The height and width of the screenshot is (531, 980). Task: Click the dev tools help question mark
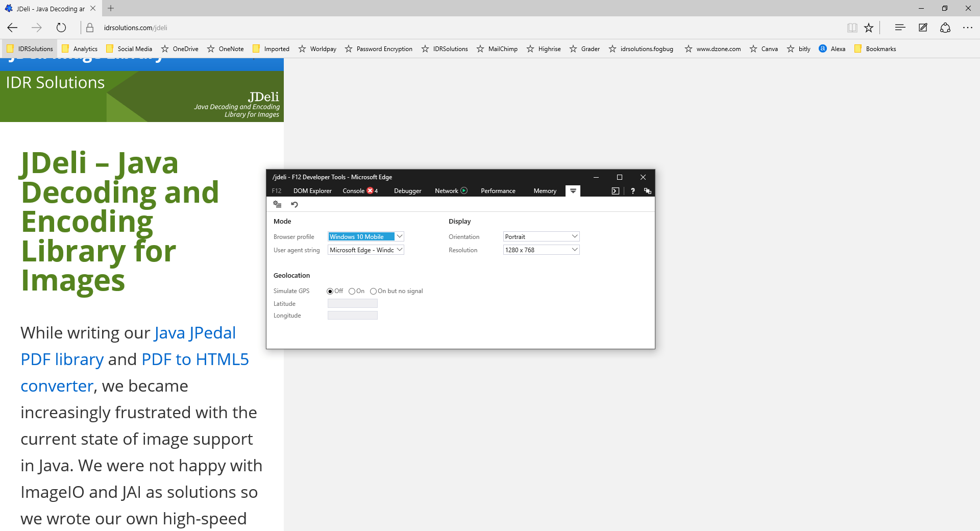(632, 191)
